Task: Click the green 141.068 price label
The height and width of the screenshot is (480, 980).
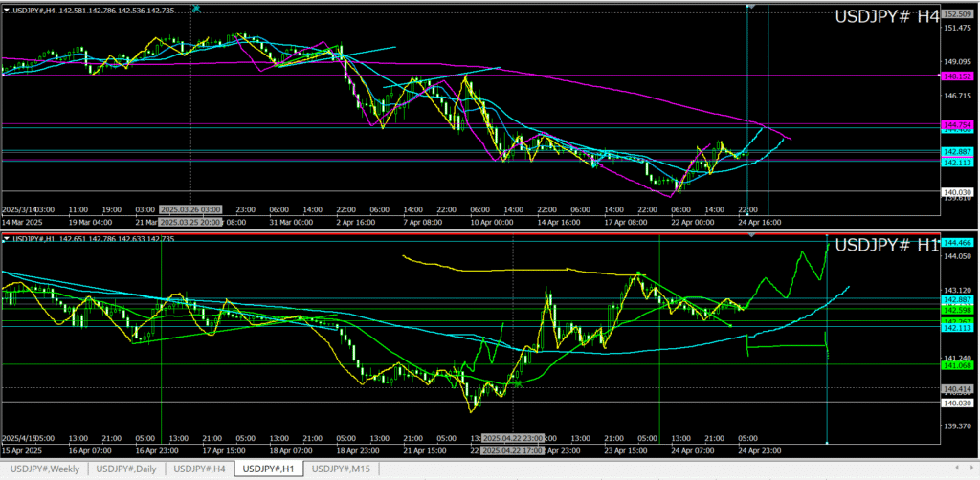Action: pos(956,364)
